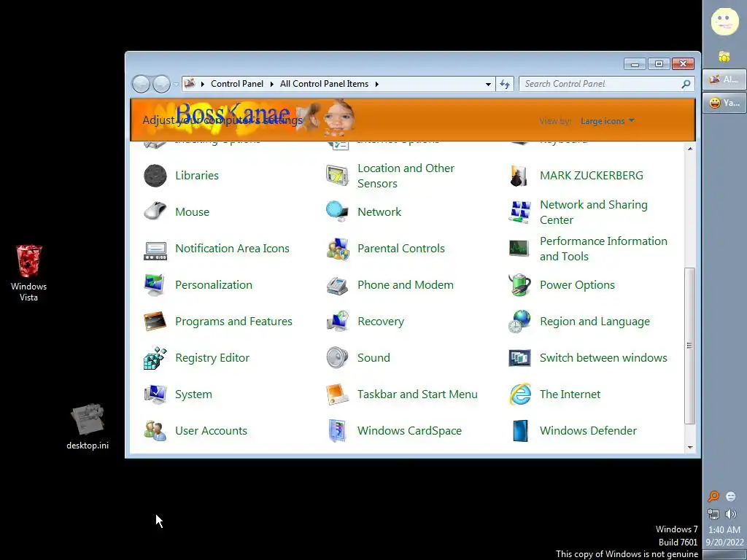Expand the arrow after All Control Panel Items
The width and height of the screenshot is (747, 560).
(x=377, y=85)
